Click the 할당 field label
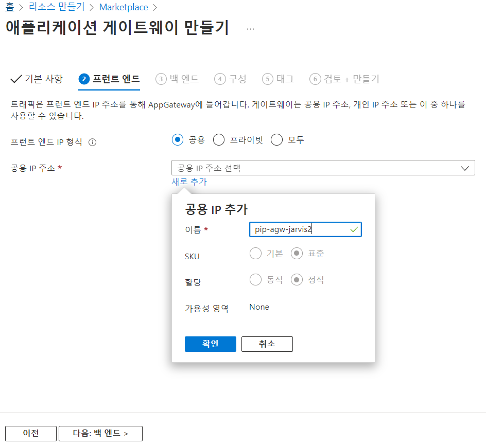This screenshot has width=486, height=448. click(193, 282)
